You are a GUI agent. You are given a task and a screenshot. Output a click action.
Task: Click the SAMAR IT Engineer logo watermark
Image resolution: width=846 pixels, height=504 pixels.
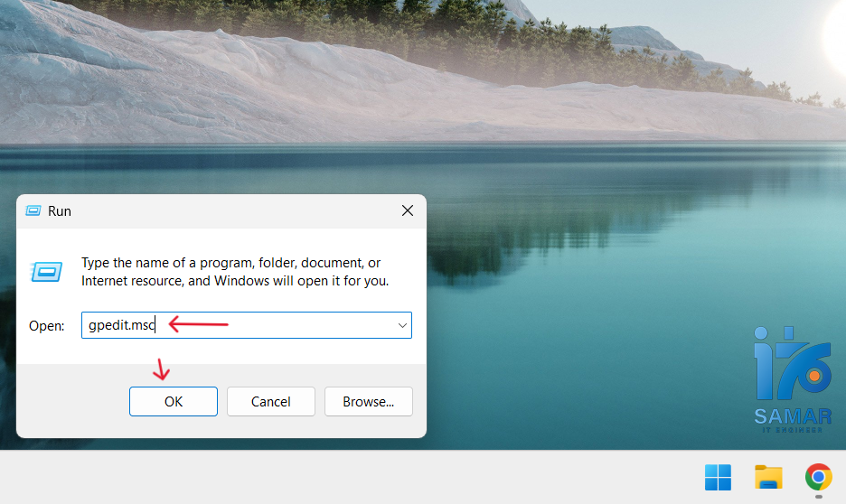[793, 379]
